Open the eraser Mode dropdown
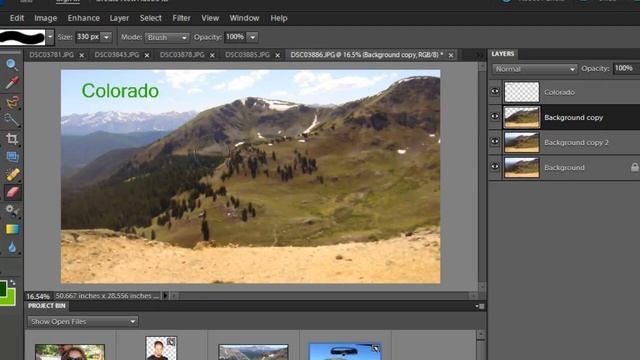 (x=167, y=37)
